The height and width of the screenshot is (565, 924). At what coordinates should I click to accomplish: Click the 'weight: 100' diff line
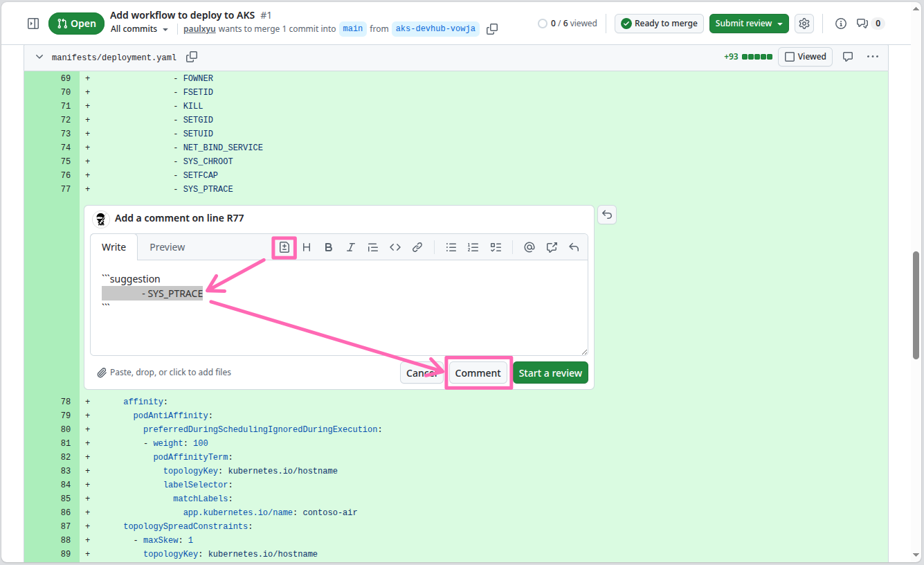[484, 443]
